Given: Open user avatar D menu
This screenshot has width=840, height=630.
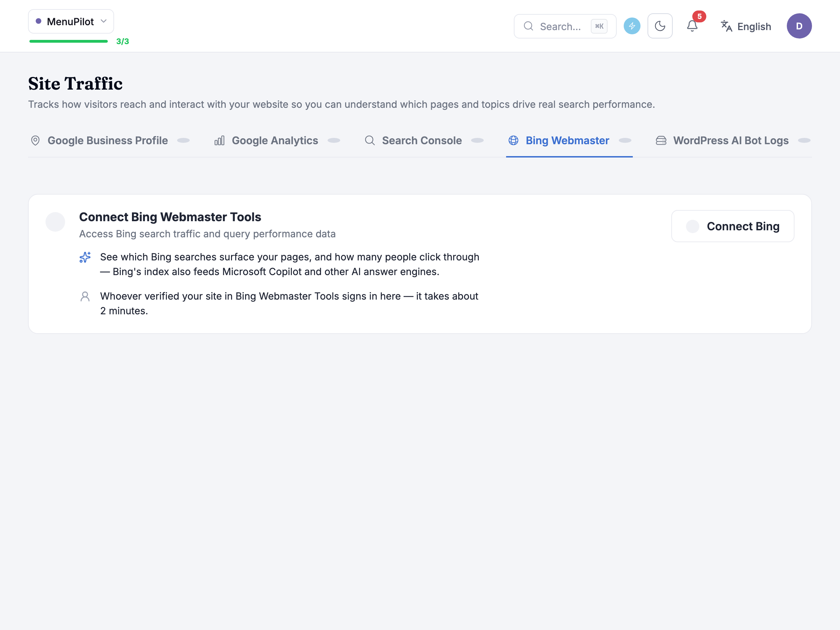Looking at the screenshot, I should point(799,26).
